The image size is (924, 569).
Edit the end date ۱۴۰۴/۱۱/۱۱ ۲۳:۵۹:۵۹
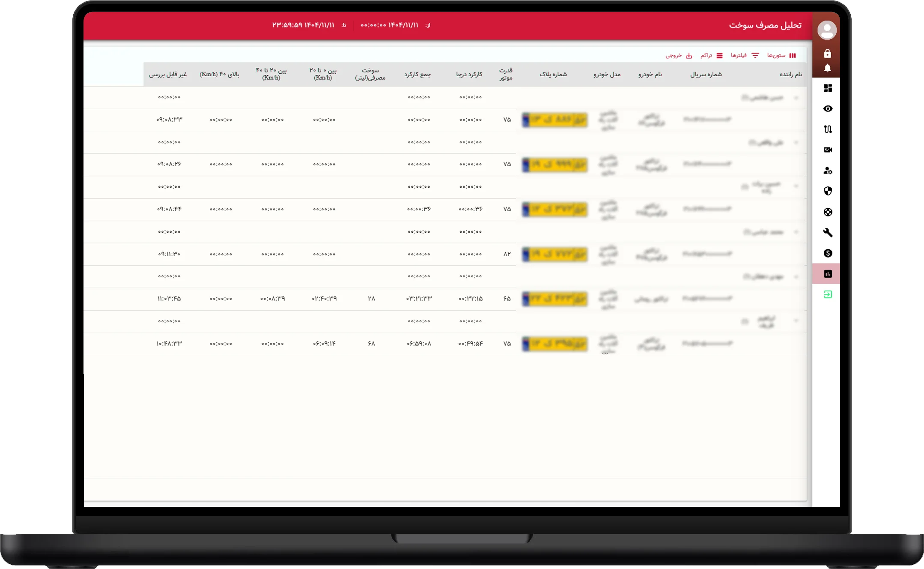303,25
